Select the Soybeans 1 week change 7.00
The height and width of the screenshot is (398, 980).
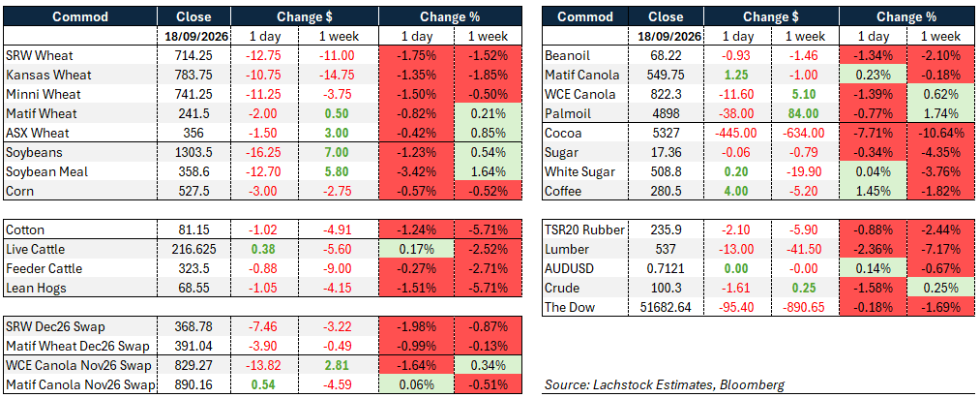tap(341, 153)
